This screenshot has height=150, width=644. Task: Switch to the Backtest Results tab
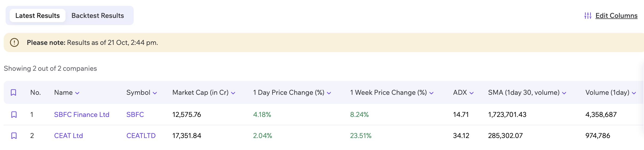(98, 16)
